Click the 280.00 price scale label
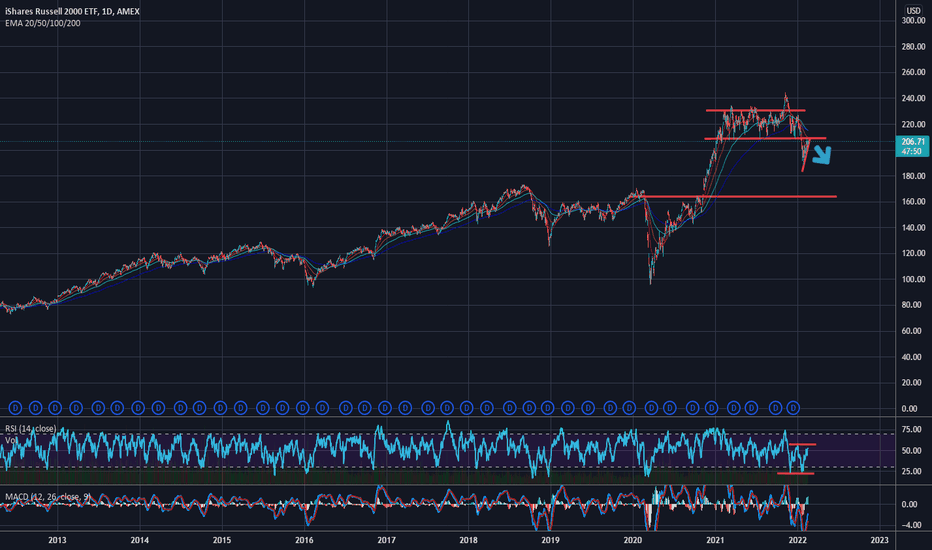 [x=913, y=46]
